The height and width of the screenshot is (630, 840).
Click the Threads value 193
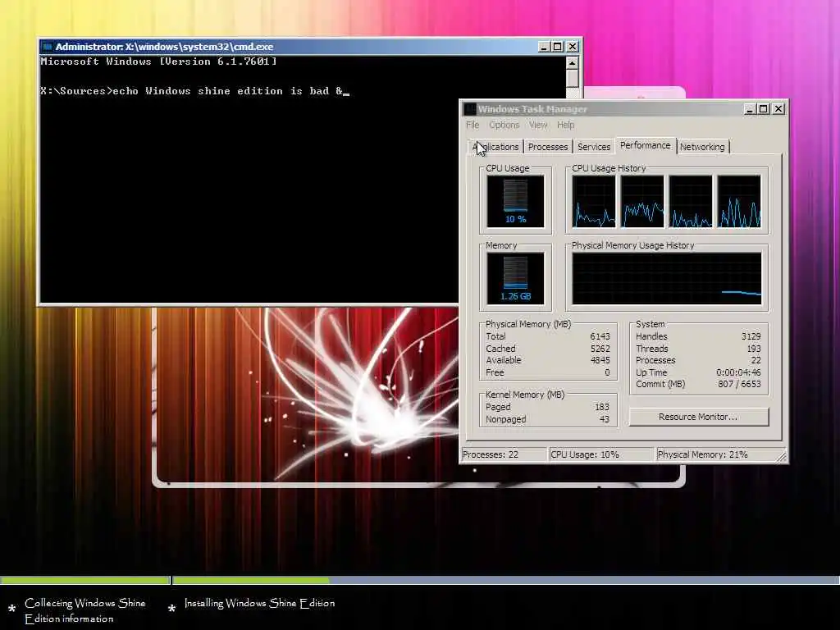(x=754, y=348)
